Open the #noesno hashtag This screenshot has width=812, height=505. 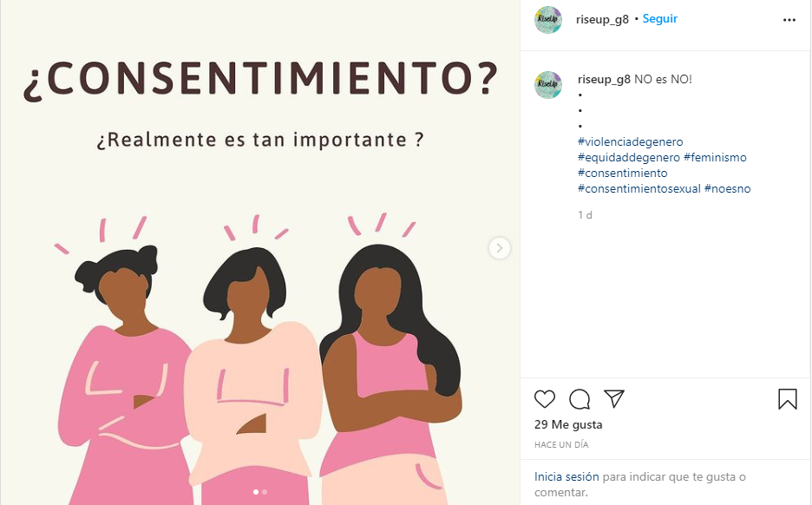[727, 188]
